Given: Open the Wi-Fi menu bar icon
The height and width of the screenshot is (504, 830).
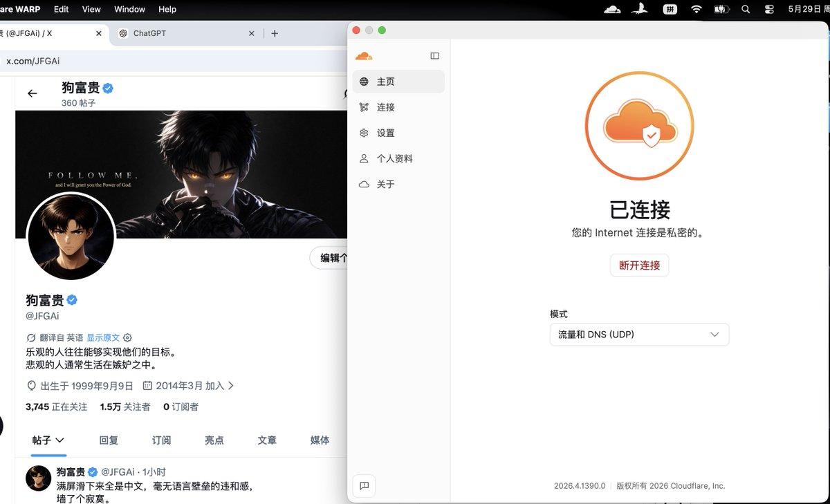Looking at the screenshot, I should tap(697, 9).
